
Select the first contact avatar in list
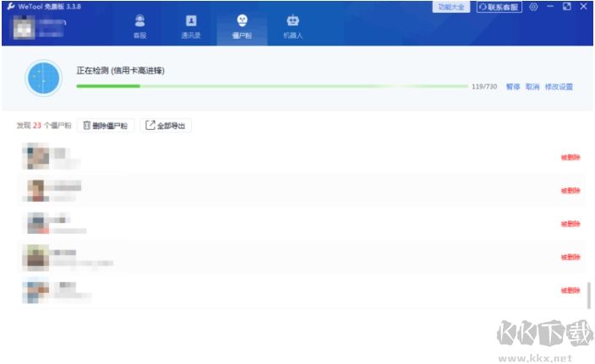35,156
